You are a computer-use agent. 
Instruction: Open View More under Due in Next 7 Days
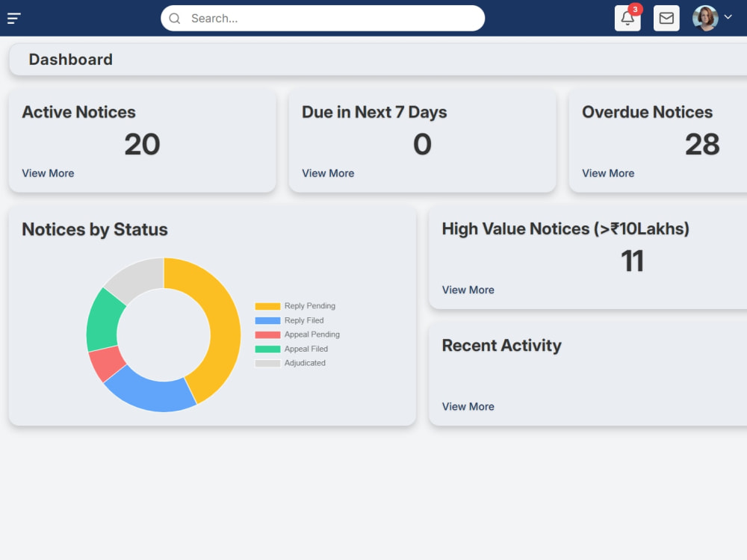tap(328, 173)
